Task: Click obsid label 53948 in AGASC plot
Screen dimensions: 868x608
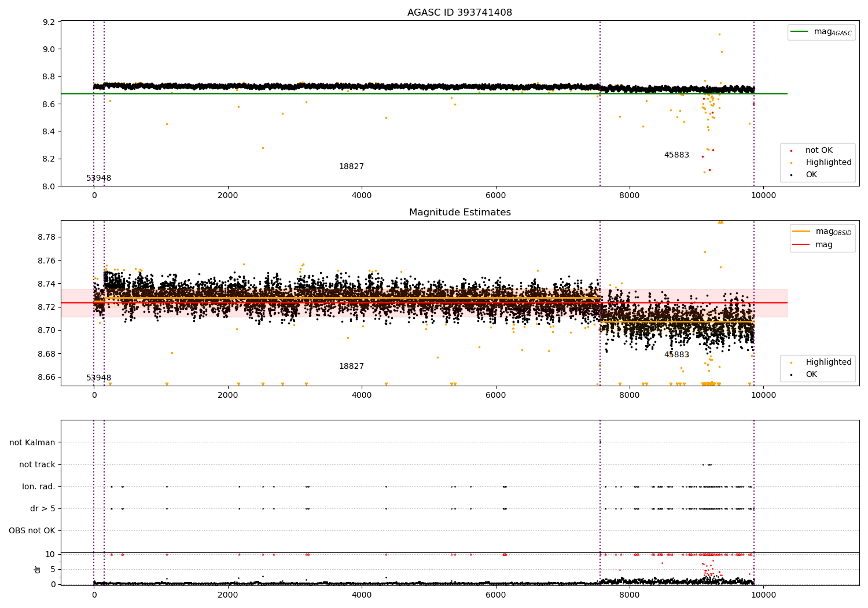Action: tap(99, 178)
